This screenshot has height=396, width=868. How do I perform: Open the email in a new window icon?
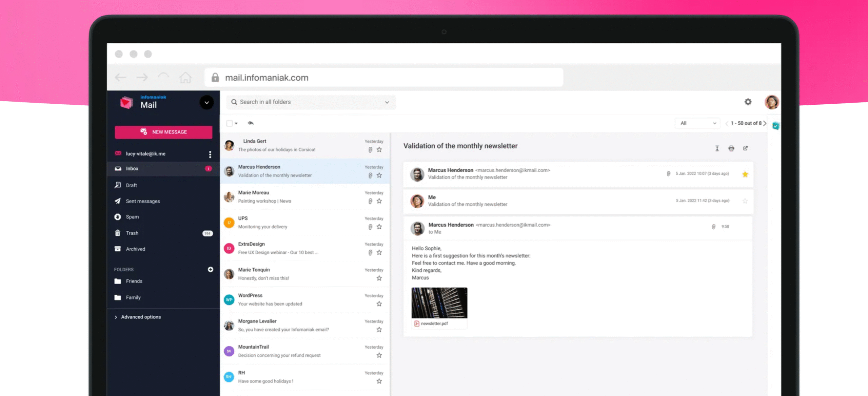click(745, 148)
